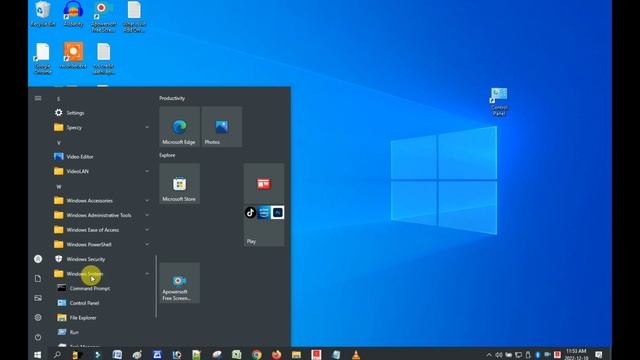This screenshot has width=640, height=360.
Task: Open Photoshop icon in the Play tile
Action: click(x=278, y=213)
